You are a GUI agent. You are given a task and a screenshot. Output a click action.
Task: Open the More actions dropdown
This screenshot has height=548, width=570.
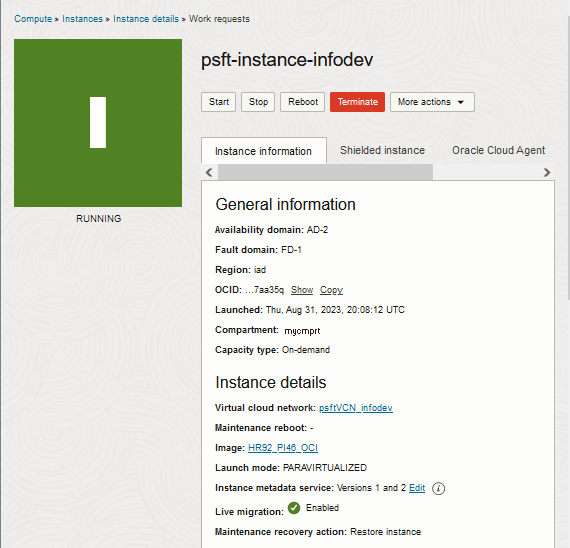[x=432, y=102]
